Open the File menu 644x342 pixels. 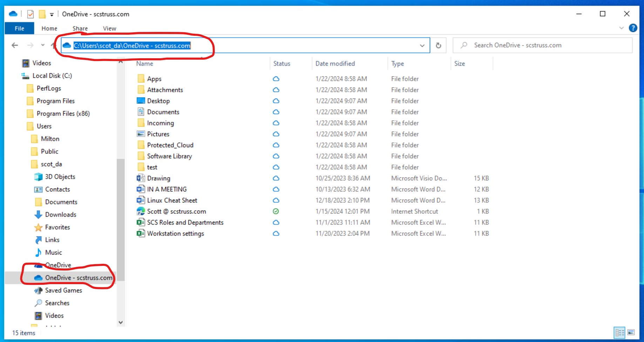point(19,28)
